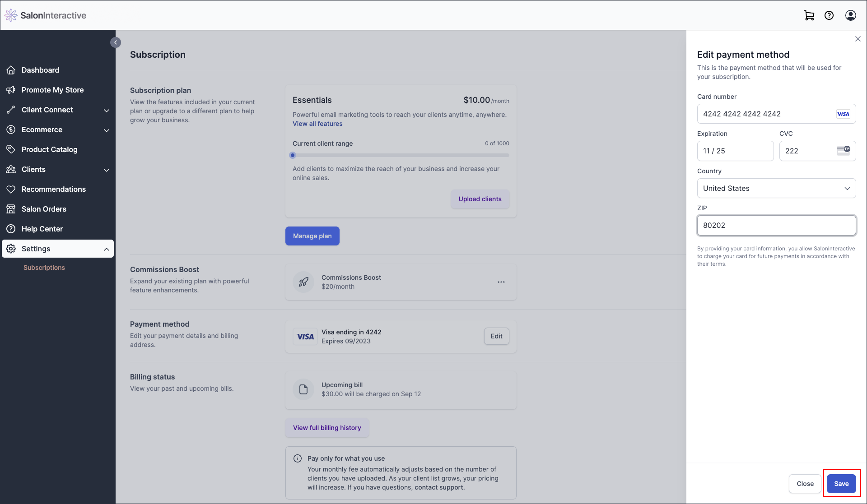The width and height of the screenshot is (867, 504).
Task: Click the Subscriptions menu item
Action: point(44,268)
